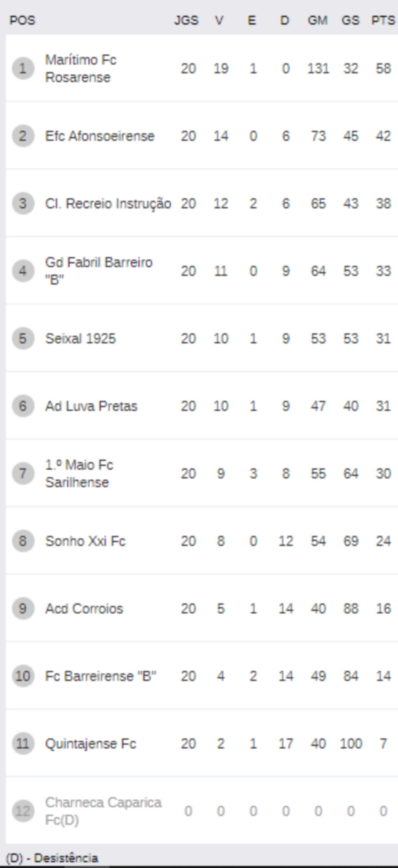Open Seixal 1925 team entry
Screen dimensions: 398x868
(81, 339)
